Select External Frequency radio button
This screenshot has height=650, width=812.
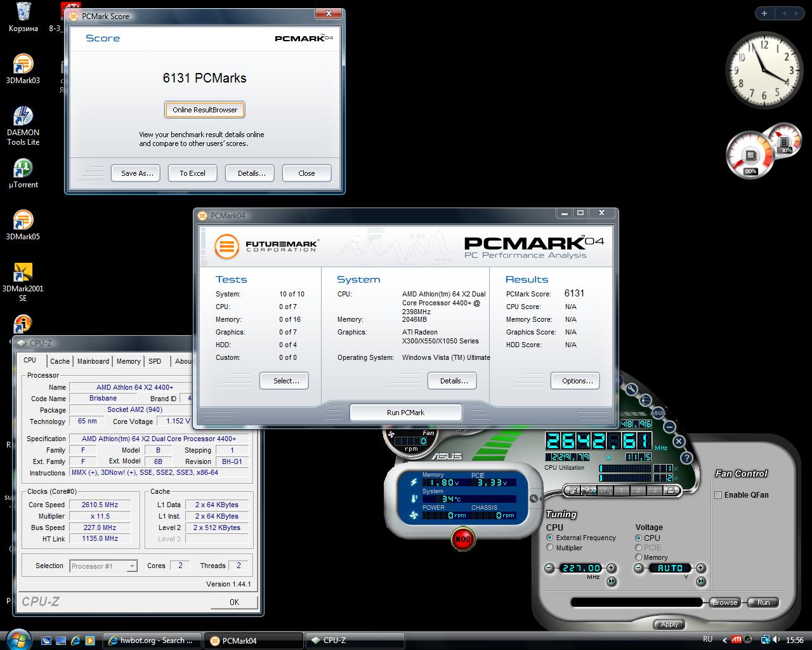[x=550, y=538]
